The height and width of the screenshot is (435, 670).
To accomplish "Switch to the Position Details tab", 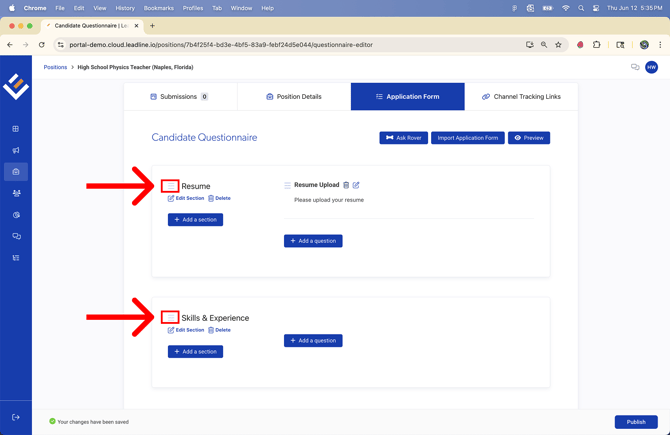I will coord(294,97).
